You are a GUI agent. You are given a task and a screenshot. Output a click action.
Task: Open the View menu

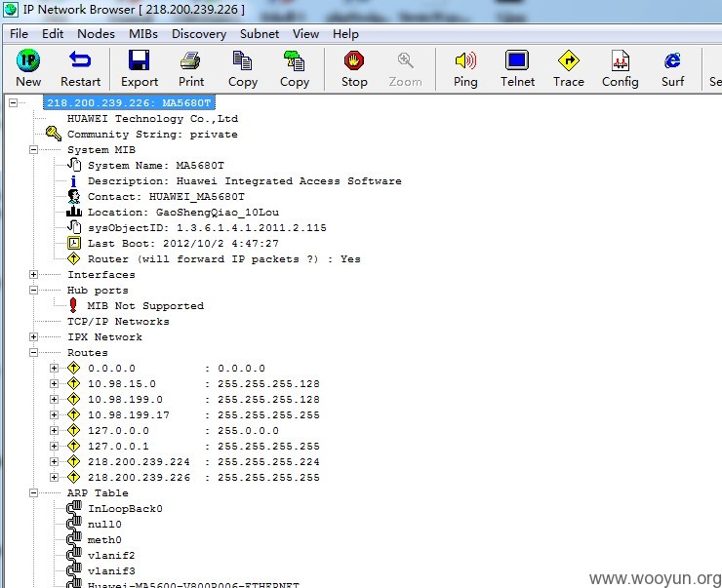coord(305,34)
